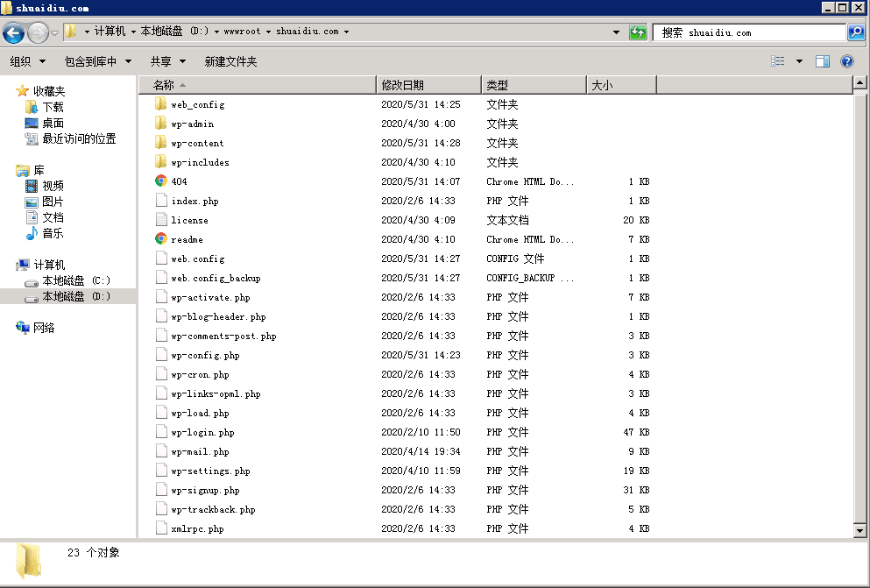Select the license text document icon
This screenshot has height=588, width=870.
click(161, 220)
